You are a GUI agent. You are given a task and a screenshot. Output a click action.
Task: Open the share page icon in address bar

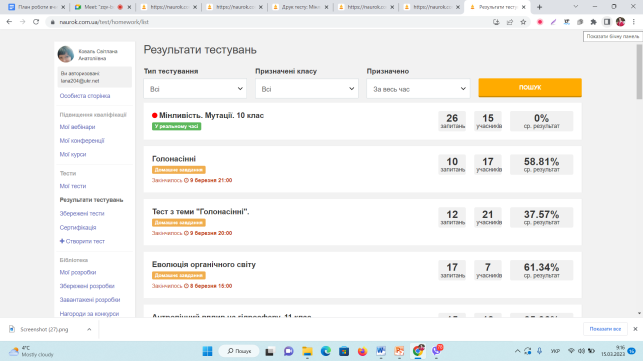(510, 22)
